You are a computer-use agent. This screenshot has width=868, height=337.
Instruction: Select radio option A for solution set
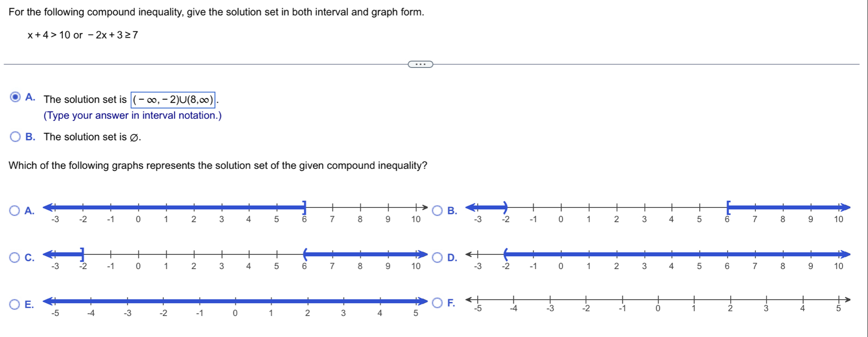[15, 97]
